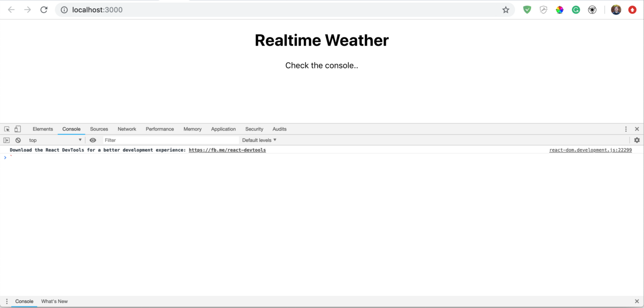This screenshot has width=644, height=308.
Task: Reload the localhost page
Action: coord(44,10)
